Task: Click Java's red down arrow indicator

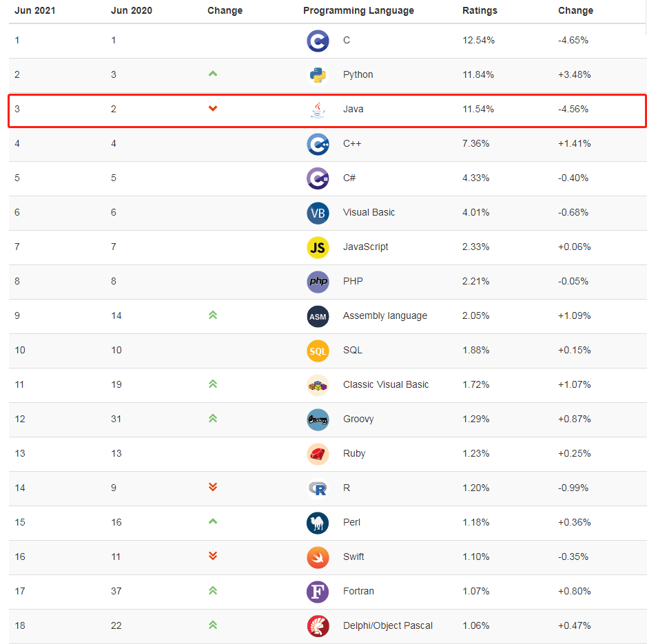Action: pyautogui.click(x=213, y=108)
